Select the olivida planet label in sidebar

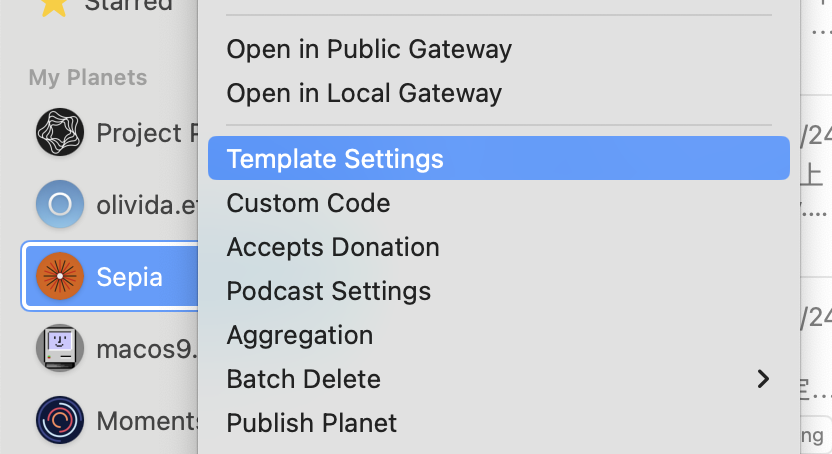tap(145, 205)
